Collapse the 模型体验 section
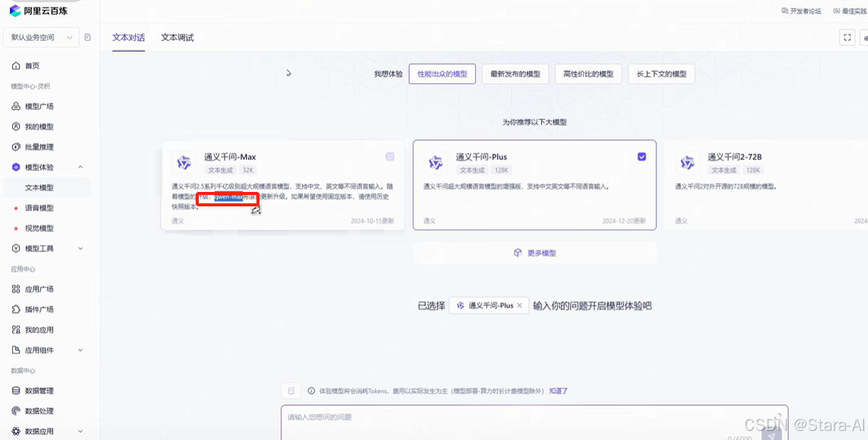 (x=80, y=167)
